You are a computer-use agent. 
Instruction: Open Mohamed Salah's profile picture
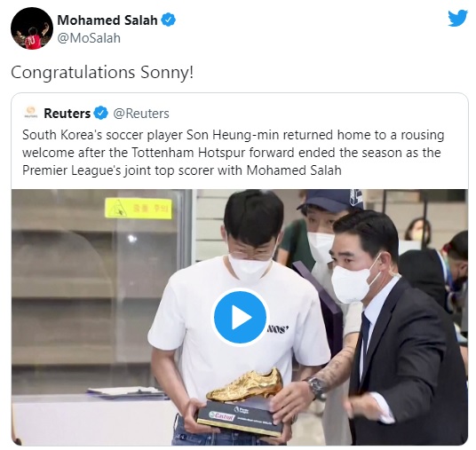coord(32,28)
